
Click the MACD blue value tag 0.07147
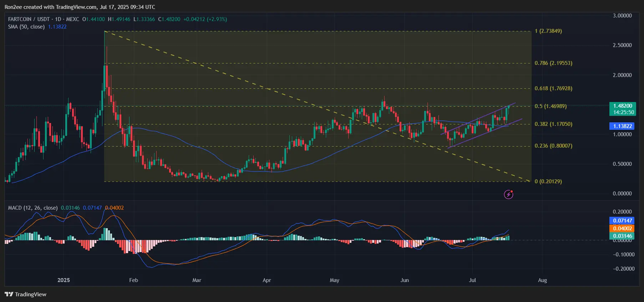tap(623, 221)
